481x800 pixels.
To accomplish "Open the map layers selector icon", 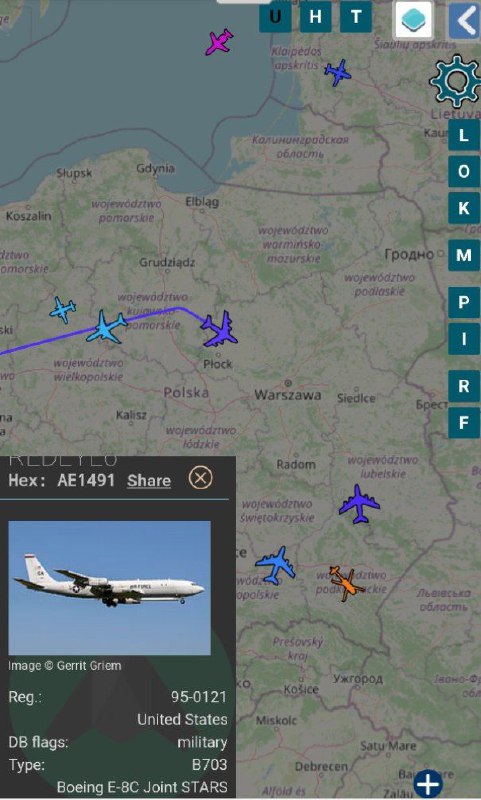I will (414, 20).
